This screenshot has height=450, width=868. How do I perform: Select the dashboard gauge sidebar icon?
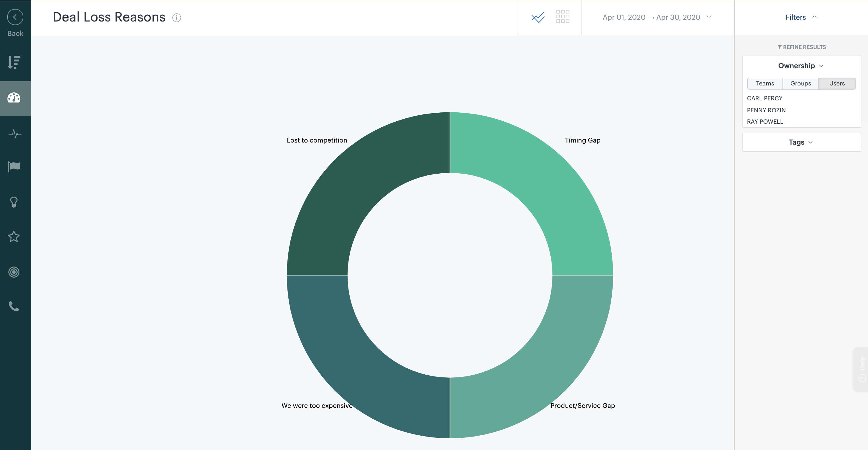click(x=14, y=98)
